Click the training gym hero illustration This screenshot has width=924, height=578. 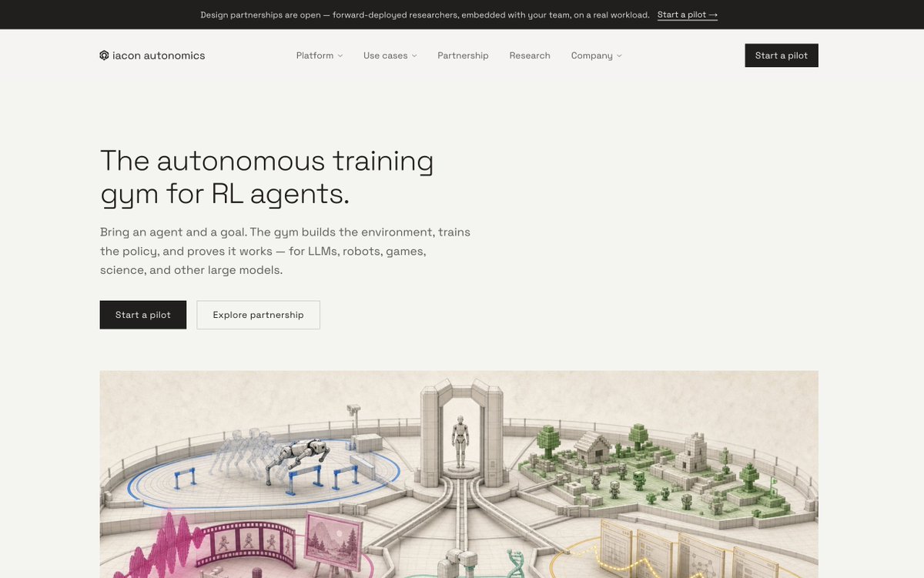[x=459, y=474]
